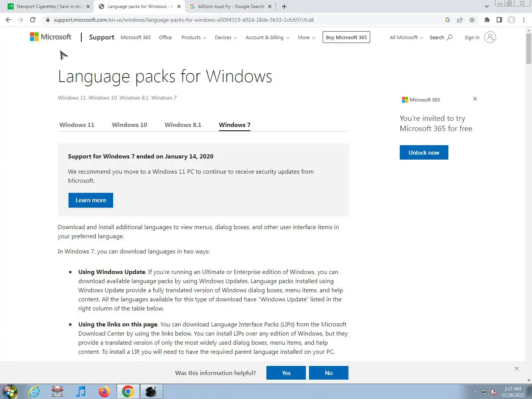Switch to the Windows 10 tab
Viewport: 532px width, 399px height.
click(x=130, y=125)
